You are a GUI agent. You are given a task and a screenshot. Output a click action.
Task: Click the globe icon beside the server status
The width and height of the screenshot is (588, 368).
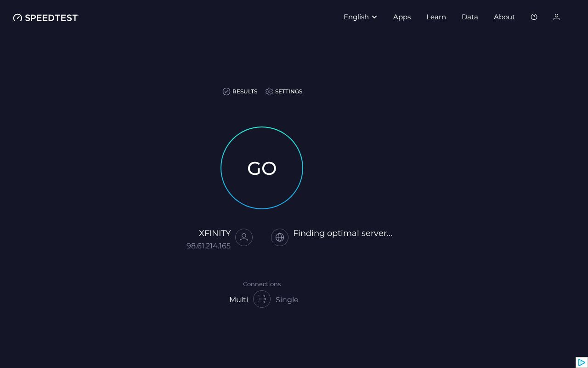[280, 237]
